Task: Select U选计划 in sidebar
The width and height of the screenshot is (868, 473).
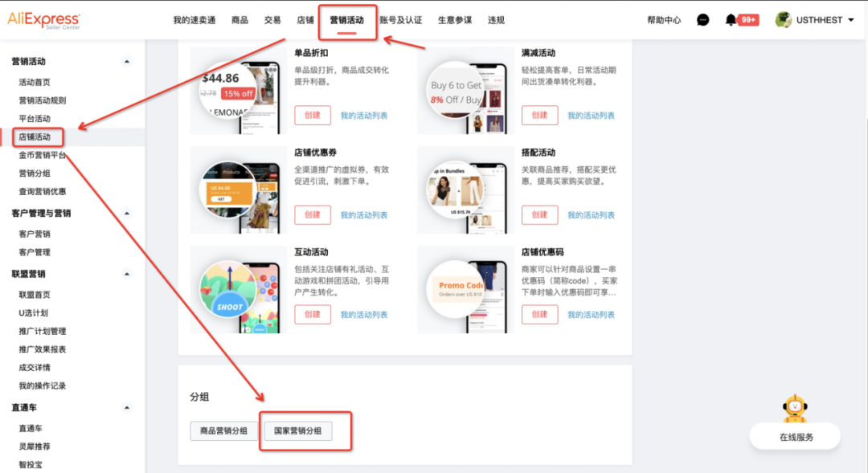Action: click(33, 313)
